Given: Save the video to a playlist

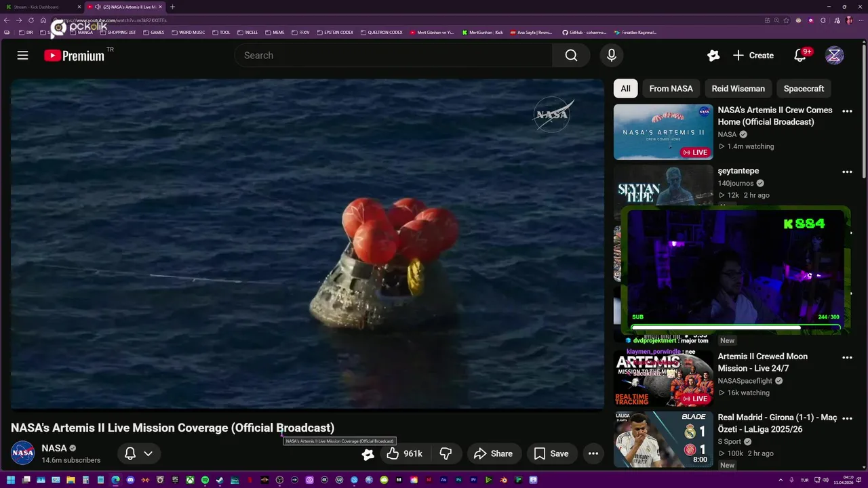Looking at the screenshot, I should click(551, 453).
